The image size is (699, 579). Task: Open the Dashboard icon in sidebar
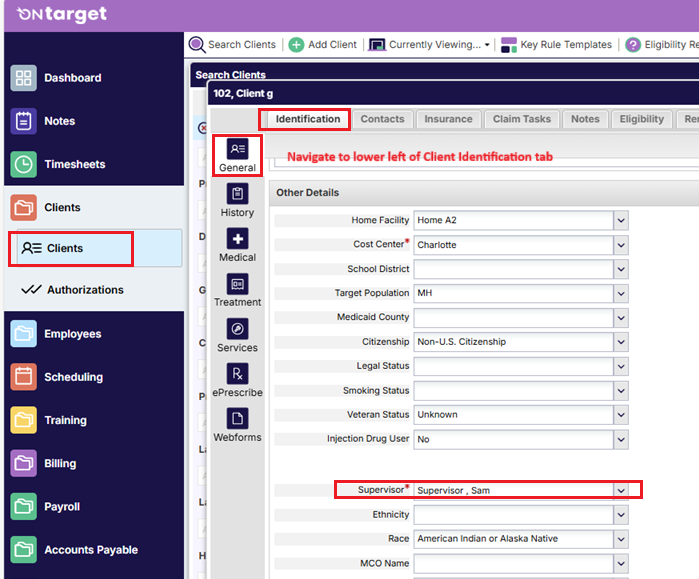point(24,78)
